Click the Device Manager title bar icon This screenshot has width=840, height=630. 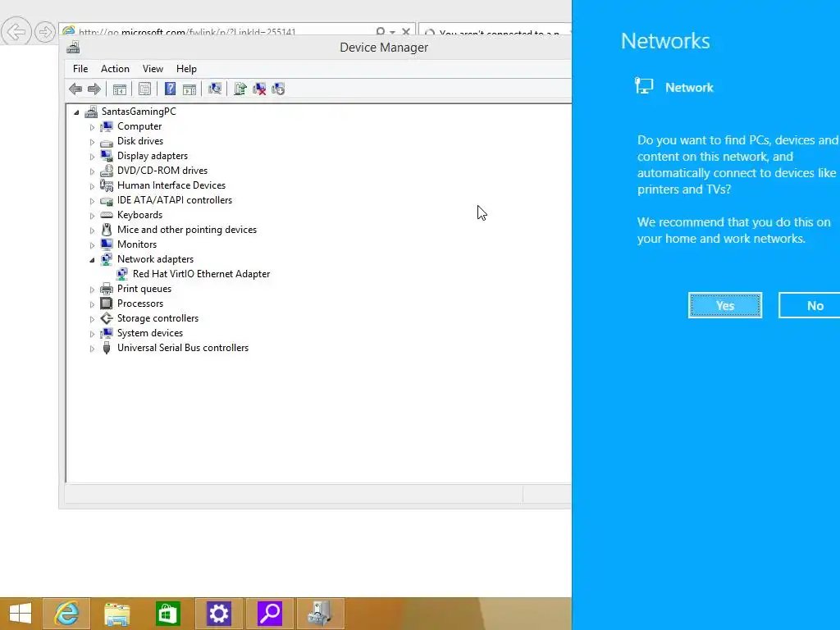pos(73,47)
